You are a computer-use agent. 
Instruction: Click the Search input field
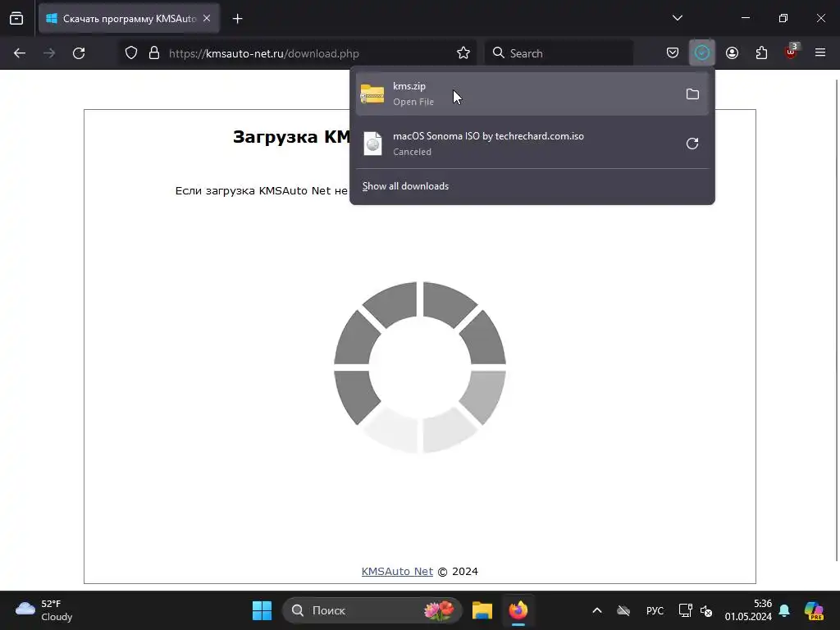coord(559,53)
